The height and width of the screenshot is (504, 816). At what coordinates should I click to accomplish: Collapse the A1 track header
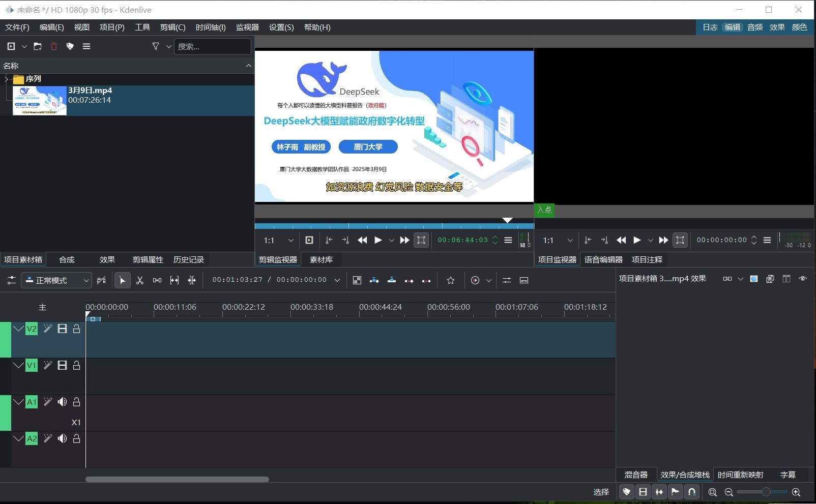[18, 402]
